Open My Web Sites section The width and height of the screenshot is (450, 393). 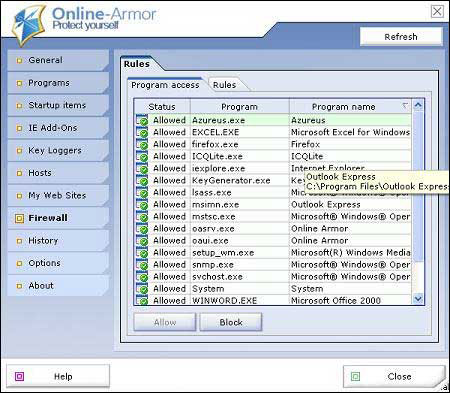pos(58,195)
